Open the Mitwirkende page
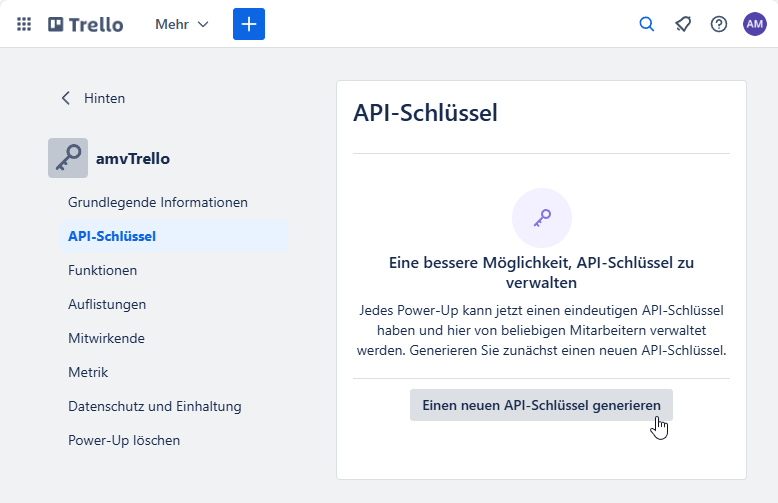The height and width of the screenshot is (503, 778). pyautogui.click(x=106, y=338)
